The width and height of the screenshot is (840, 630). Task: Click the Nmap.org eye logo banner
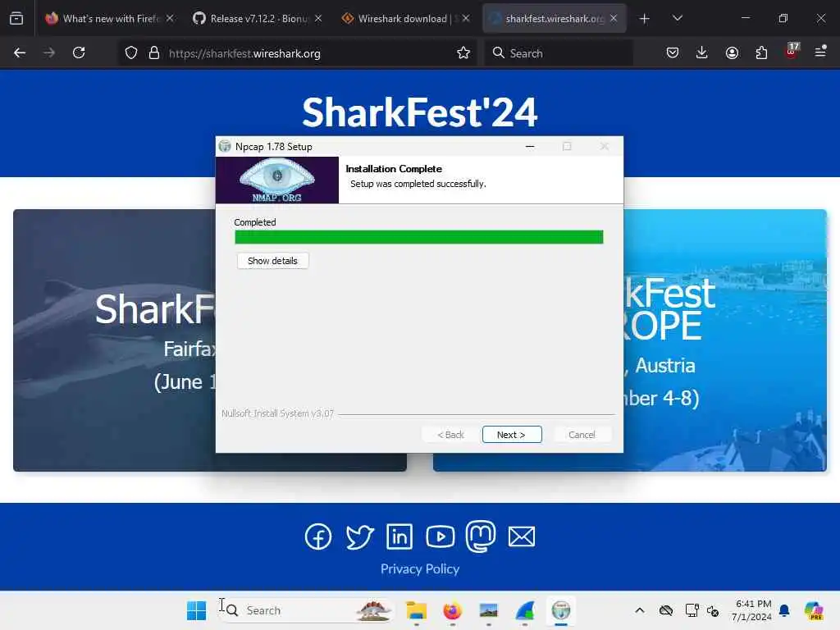(x=277, y=180)
